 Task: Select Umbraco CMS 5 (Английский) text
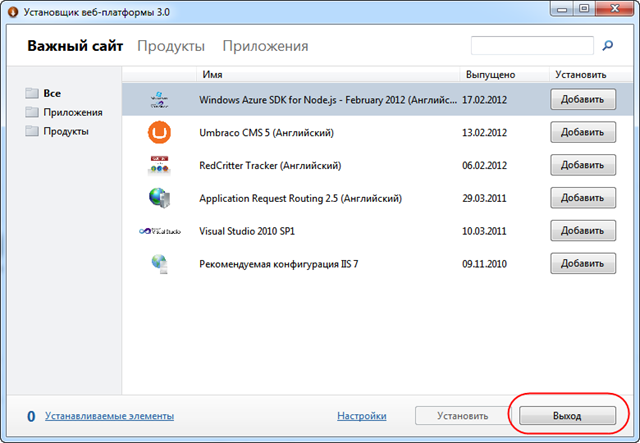(267, 133)
